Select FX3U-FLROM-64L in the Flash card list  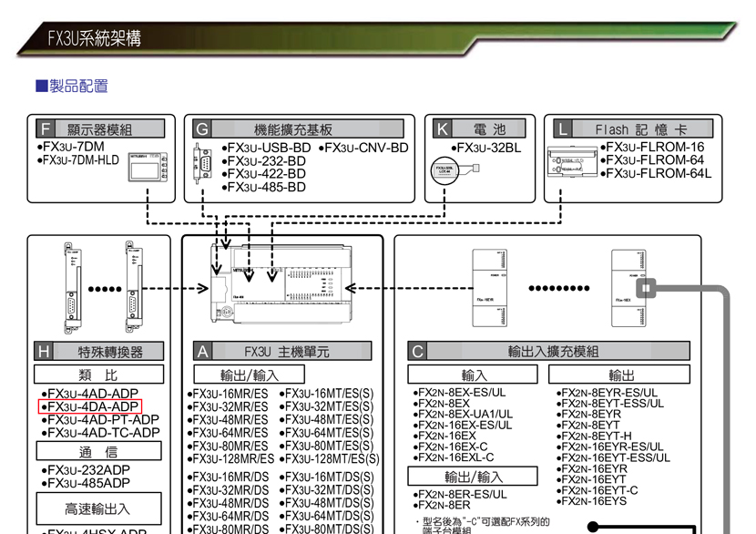(655, 173)
